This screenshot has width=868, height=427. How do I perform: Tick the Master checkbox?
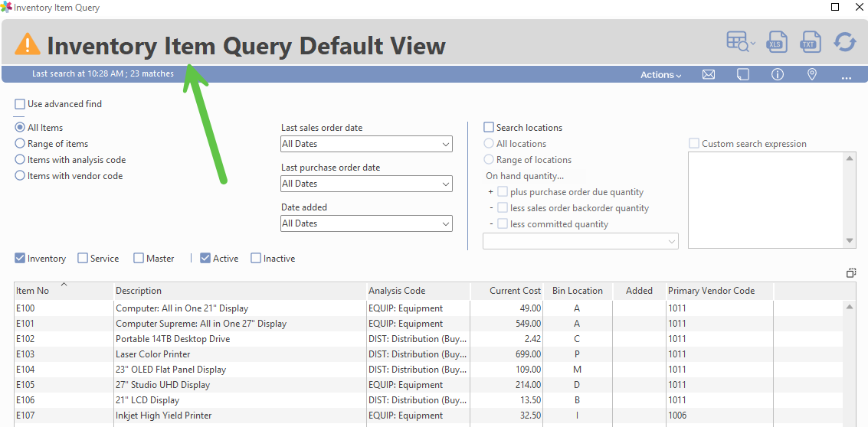139,259
